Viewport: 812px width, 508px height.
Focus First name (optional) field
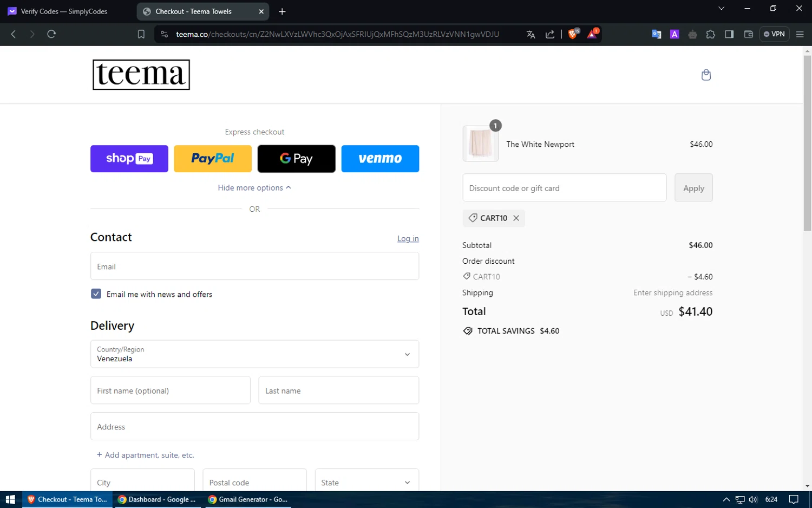(x=171, y=390)
